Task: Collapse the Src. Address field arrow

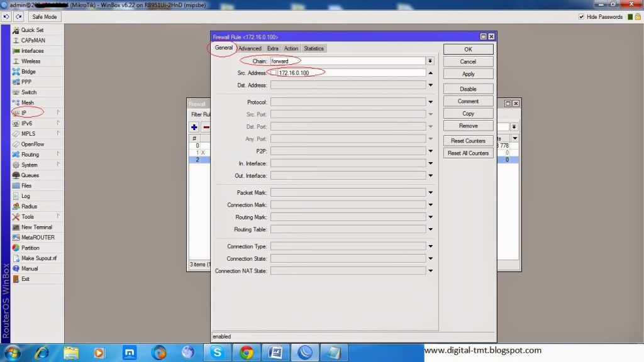Action: click(430, 73)
